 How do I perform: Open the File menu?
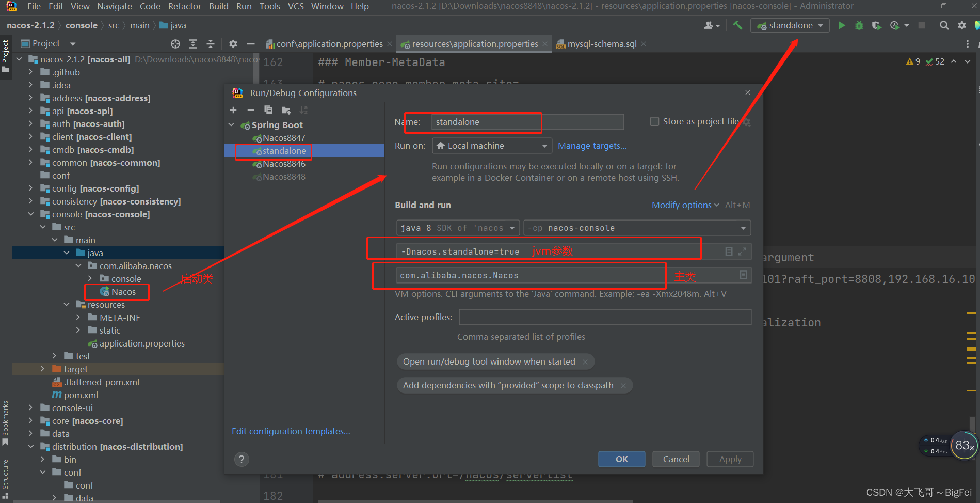click(x=34, y=6)
